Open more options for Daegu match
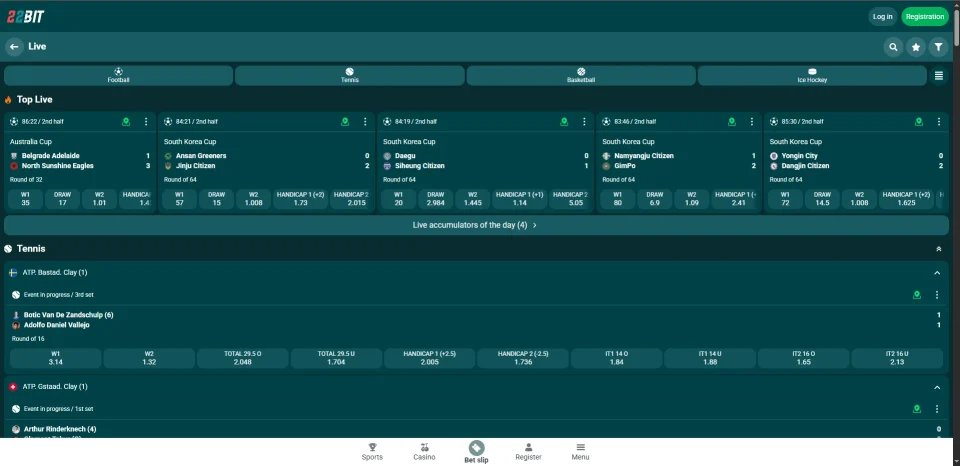This screenshot has width=960, height=466. [584, 122]
